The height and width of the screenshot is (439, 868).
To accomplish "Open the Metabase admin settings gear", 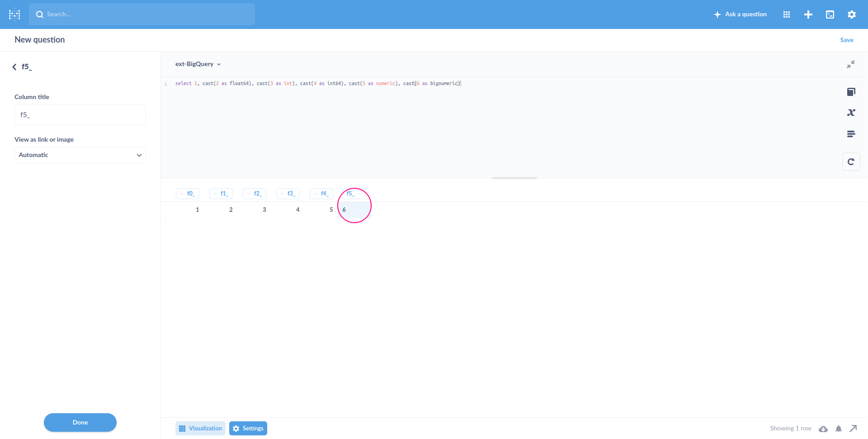I will tap(852, 14).
